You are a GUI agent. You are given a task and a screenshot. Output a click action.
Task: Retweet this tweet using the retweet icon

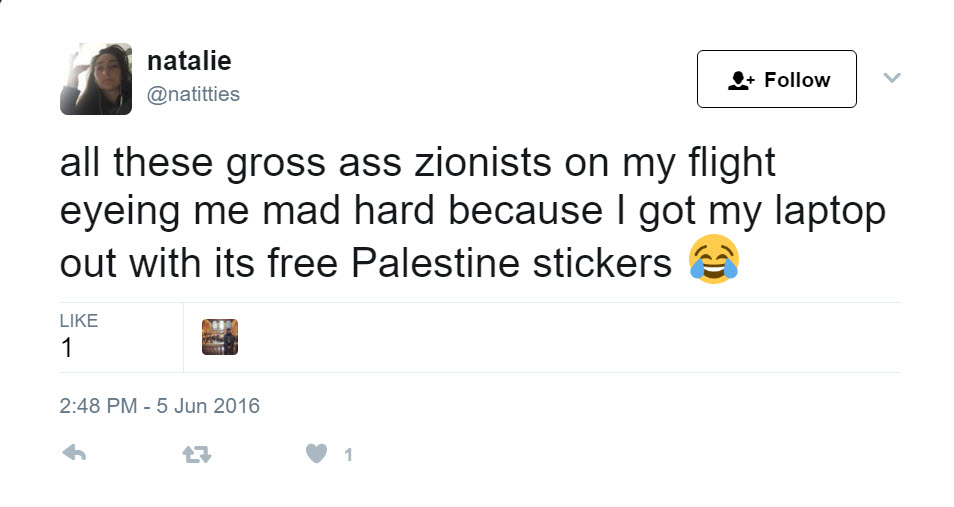pyautogui.click(x=197, y=454)
